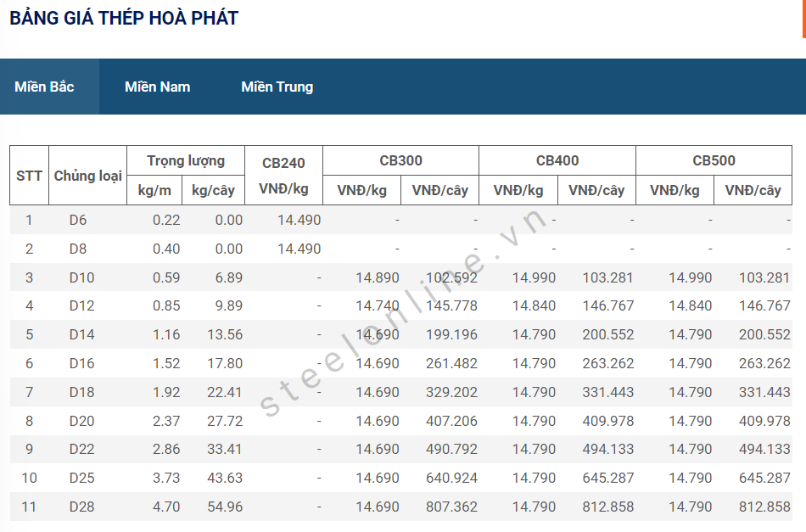Click the 329.202 value in D18 row
The image size is (806, 532).
[452, 392]
